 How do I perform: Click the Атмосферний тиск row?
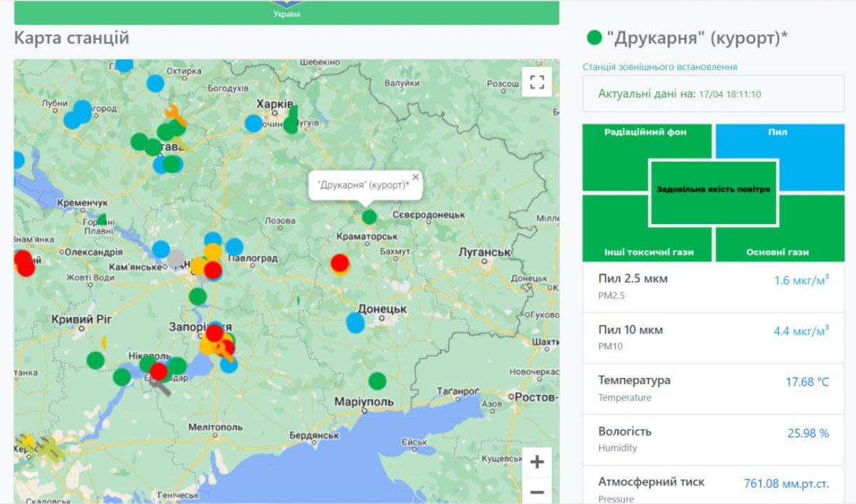[x=714, y=484]
